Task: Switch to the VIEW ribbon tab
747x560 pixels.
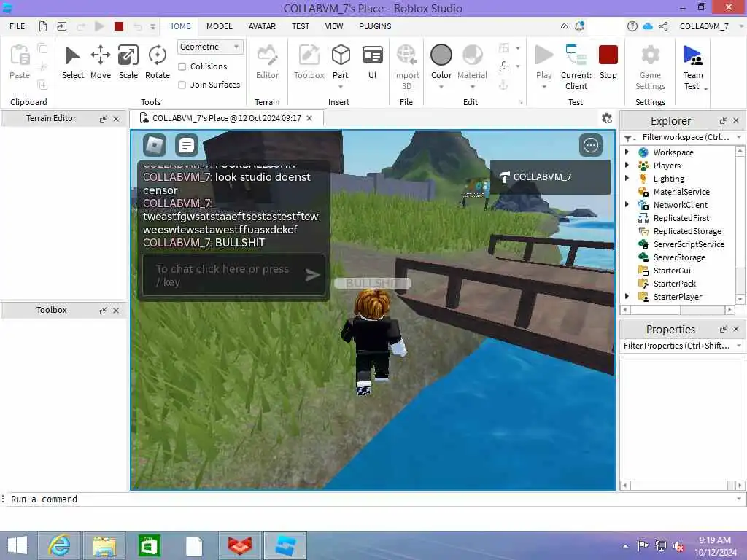Action: [x=334, y=26]
